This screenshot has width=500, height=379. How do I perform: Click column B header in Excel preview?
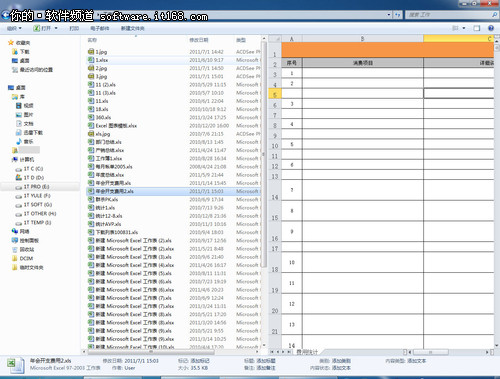(x=363, y=39)
